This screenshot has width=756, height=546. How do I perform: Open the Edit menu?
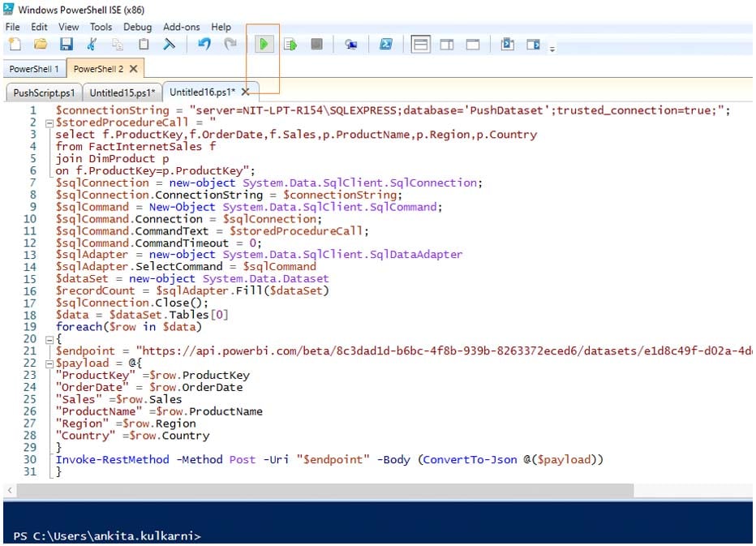coord(39,27)
